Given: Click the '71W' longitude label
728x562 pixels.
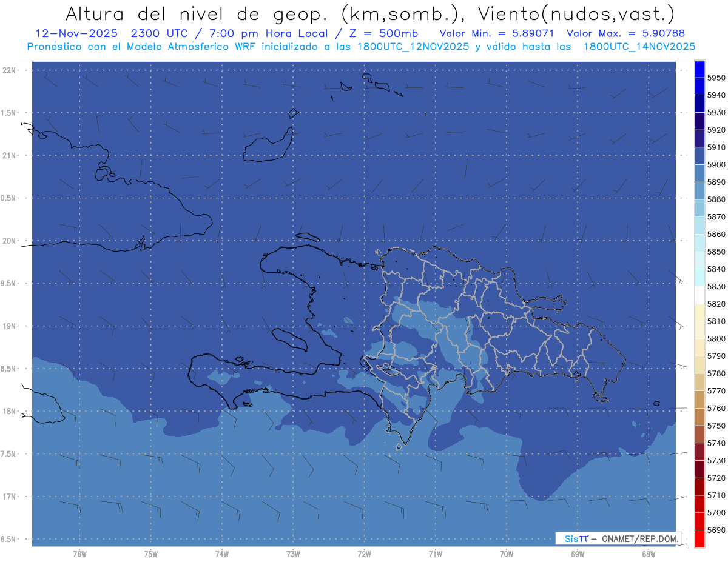Looking at the screenshot, I should [x=435, y=554].
